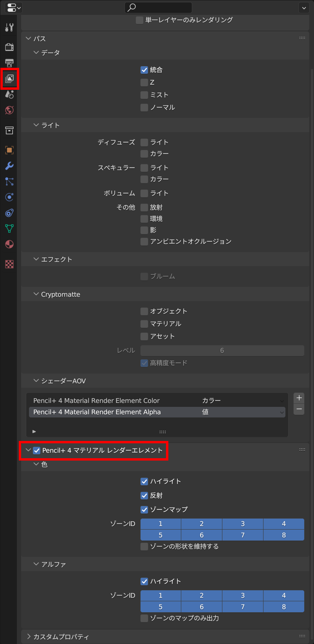Image resolution: width=314 pixels, height=644 pixels.
Task: Collapse the エフェクト subpanel
Action: tap(36, 259)
